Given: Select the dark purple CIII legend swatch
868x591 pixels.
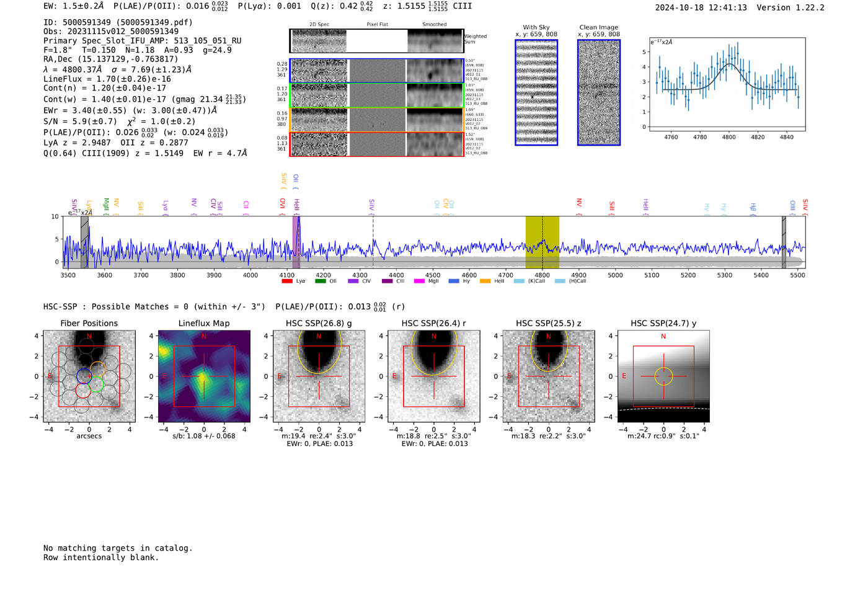Looking at the screenshot, I should click(387, 282).
